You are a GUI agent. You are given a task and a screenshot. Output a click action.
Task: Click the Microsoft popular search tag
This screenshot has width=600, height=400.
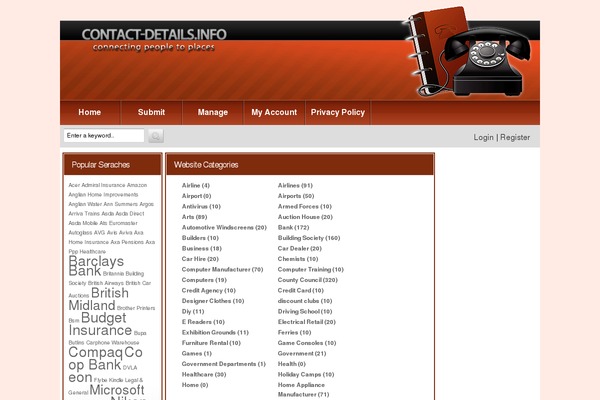tap(117, 390)
